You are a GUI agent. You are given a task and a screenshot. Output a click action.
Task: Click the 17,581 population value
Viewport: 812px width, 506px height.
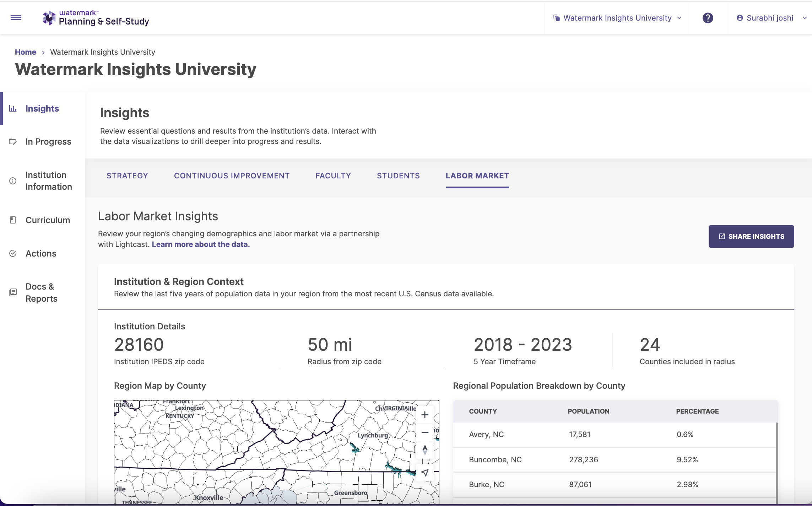[x=580, y=435]
